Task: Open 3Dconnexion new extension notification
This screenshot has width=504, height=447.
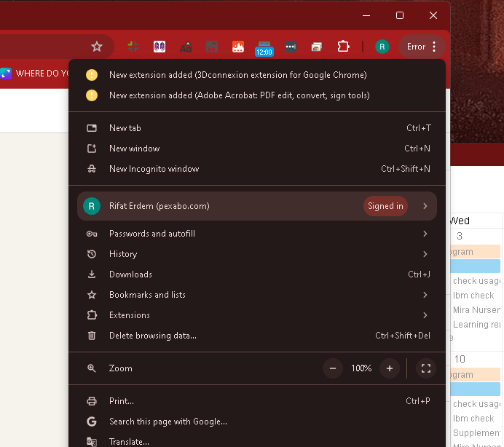Action: coord(257,75)
